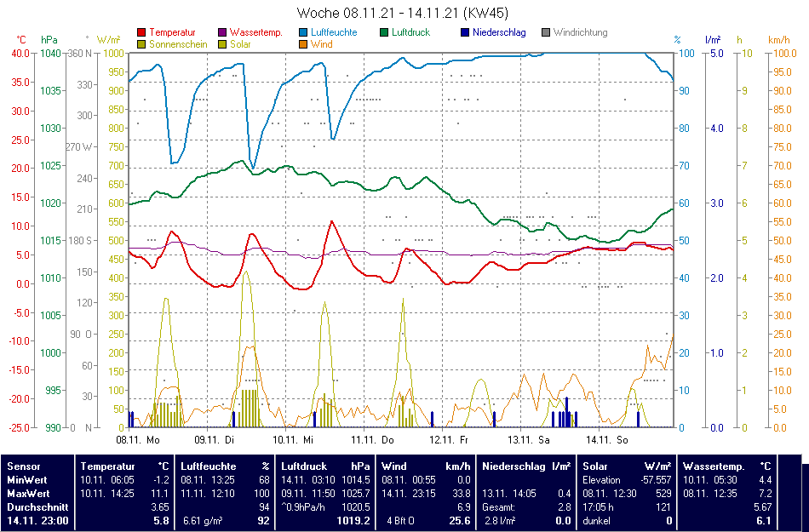The image size is (809, 532).
Task: Click the 11.11. Do date axis label
Action: point(372,440)
